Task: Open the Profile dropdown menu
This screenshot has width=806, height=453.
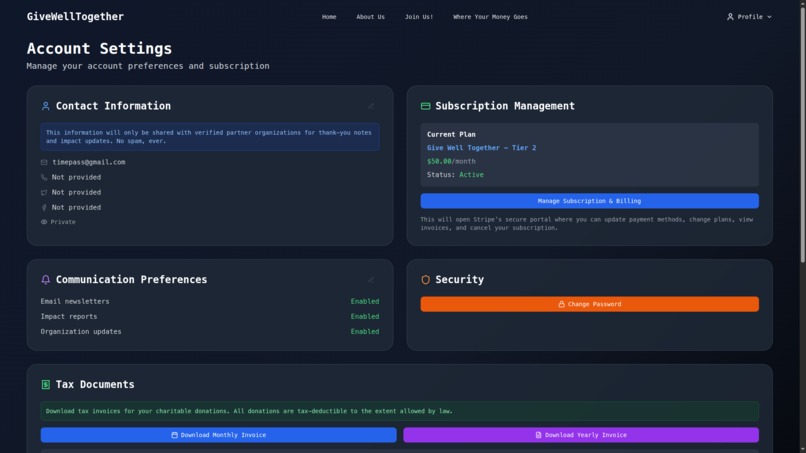Action: (749, 17)
